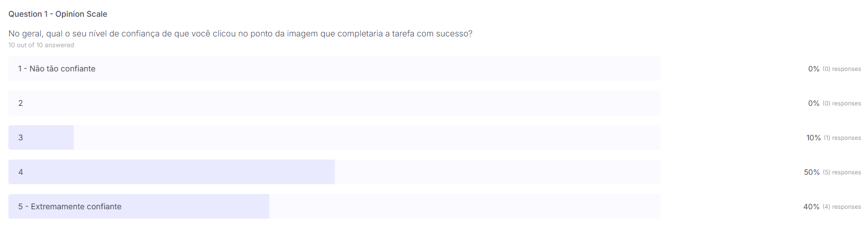The image size is (868, 227).
Task: Click the "Question 1 - Opinion Scale" heading
Action: click(58, 14)
